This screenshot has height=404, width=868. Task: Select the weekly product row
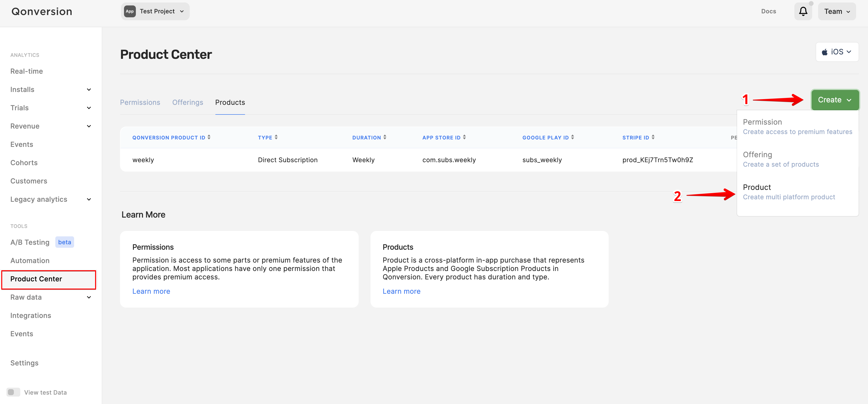coord(143,160)
